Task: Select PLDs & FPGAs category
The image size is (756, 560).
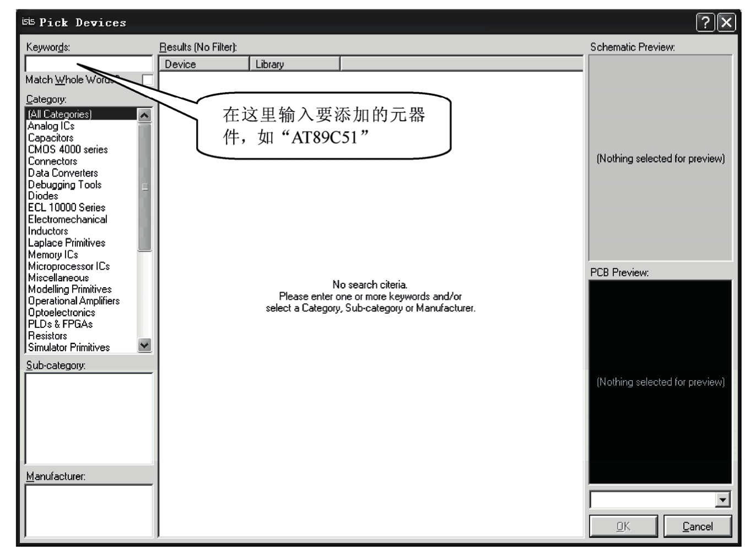Action: coord(61,324)
